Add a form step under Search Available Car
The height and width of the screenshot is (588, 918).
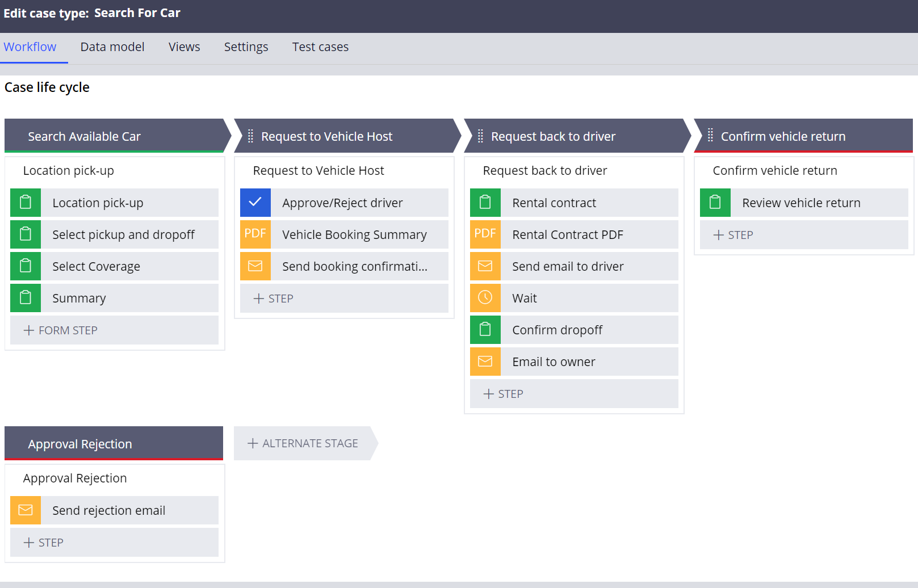click(x=114, y=330)
